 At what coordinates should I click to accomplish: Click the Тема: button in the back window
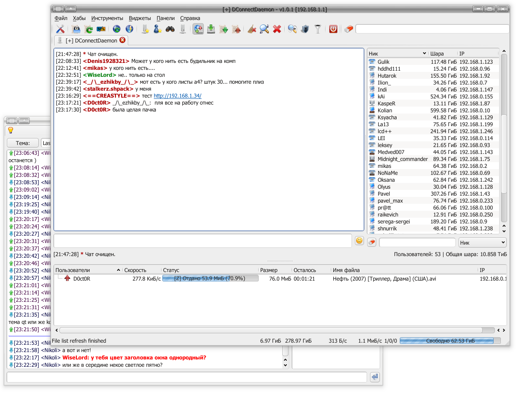click(23, 143)
